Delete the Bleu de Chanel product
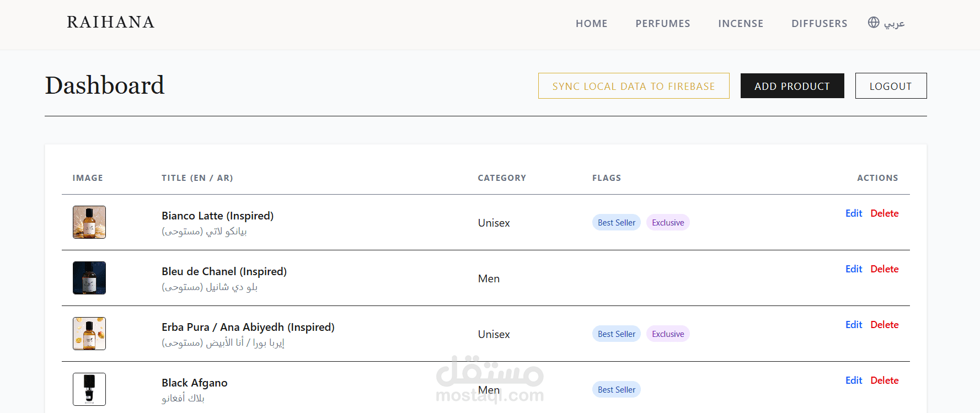 (884, 269)
